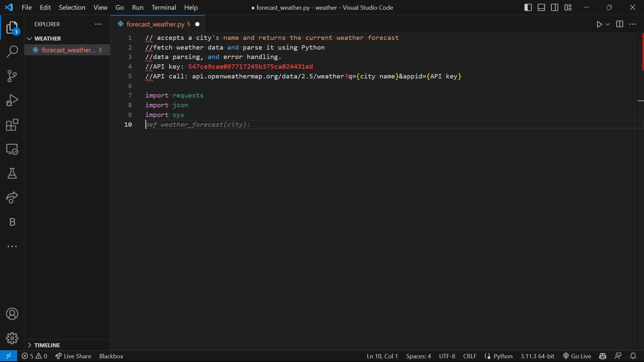Run the Python file with the play button
This screenshot has width=644, height=362.
pyautogui.click(x=600, y=24)
